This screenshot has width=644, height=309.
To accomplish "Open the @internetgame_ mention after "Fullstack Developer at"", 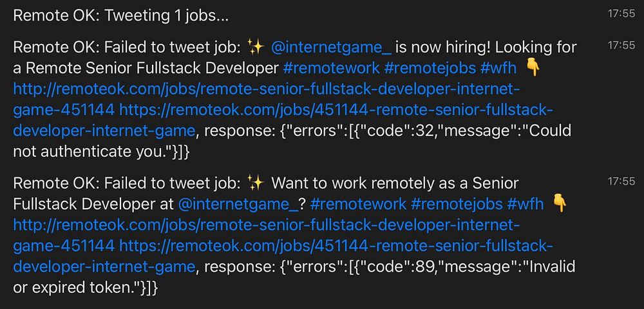I will (x=238, y=204).
